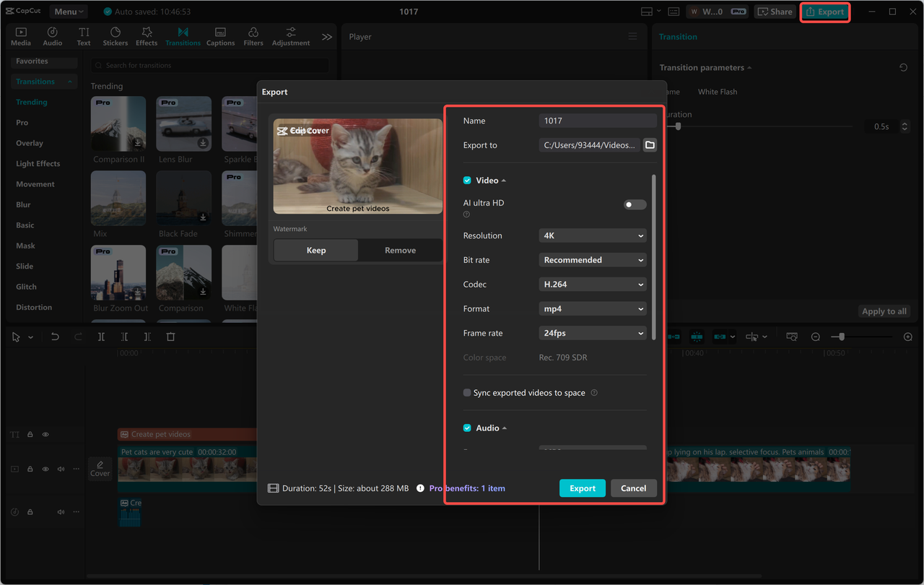Hide the text track with eye icon

coord(45,435)
